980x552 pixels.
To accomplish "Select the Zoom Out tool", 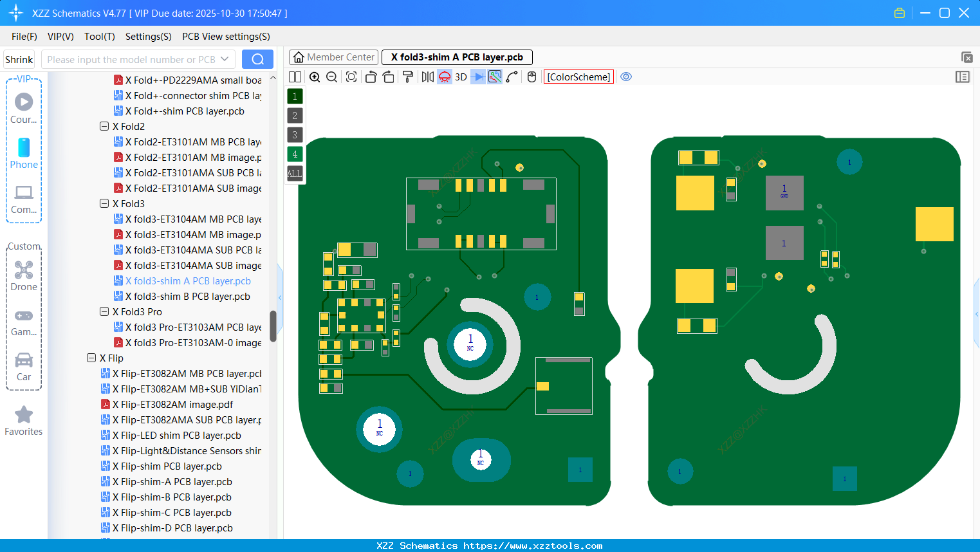I will (x=331, y=77).
